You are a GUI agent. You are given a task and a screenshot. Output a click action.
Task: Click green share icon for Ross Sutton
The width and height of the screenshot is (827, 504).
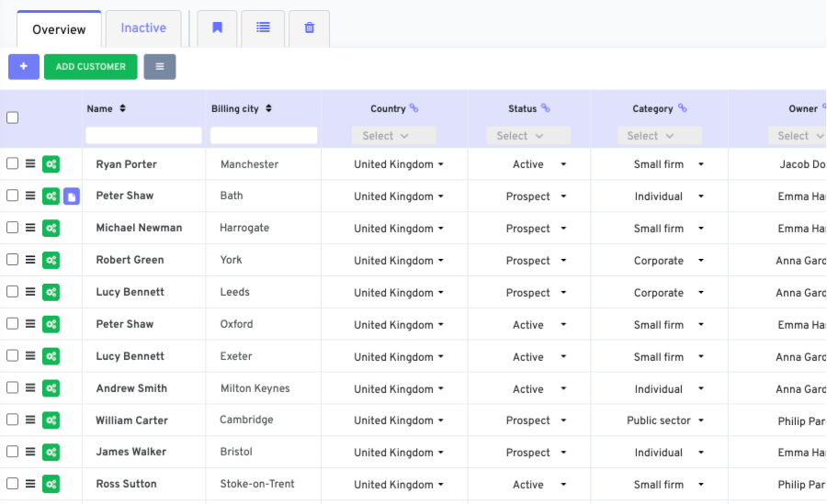(51, 485)
